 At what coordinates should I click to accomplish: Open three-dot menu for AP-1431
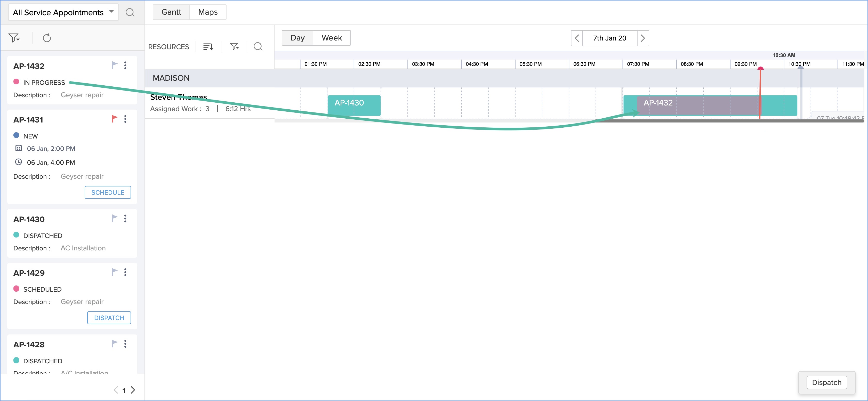(x=125, y=119)
